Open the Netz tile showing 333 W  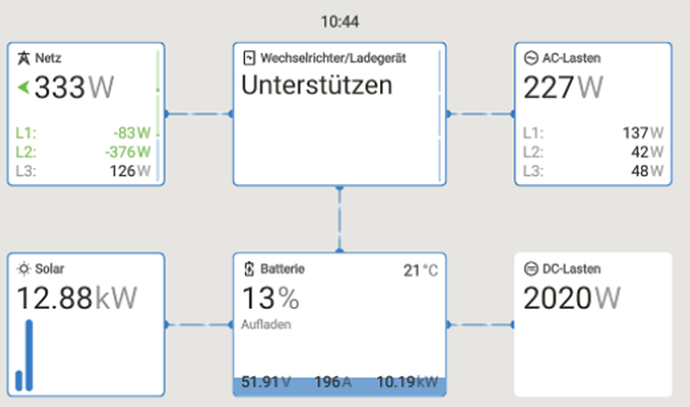pos(86,114)
